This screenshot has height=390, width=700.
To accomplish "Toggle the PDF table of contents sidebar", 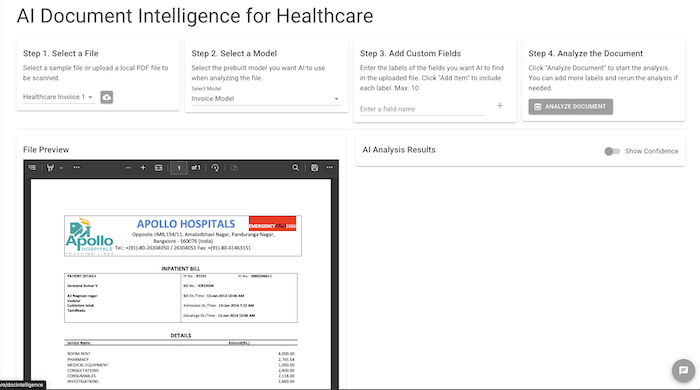I will click(x=32, y=168).
